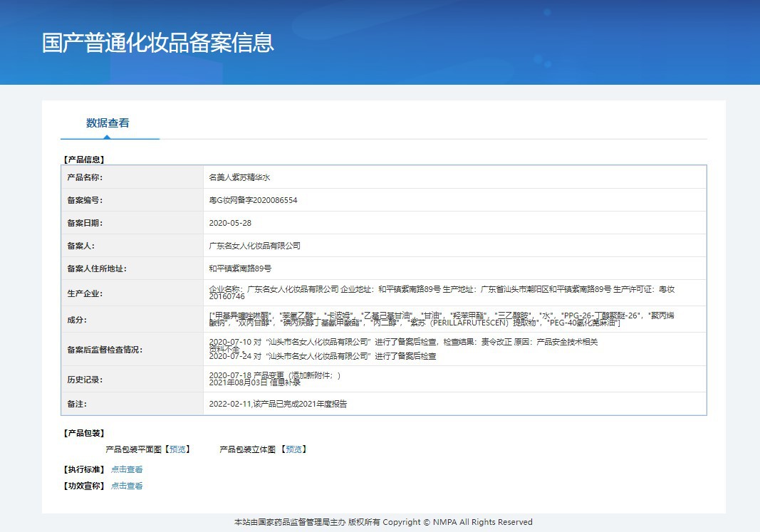
Task: Click the 【产品包装】 section heading
Action: pos(83,433)
